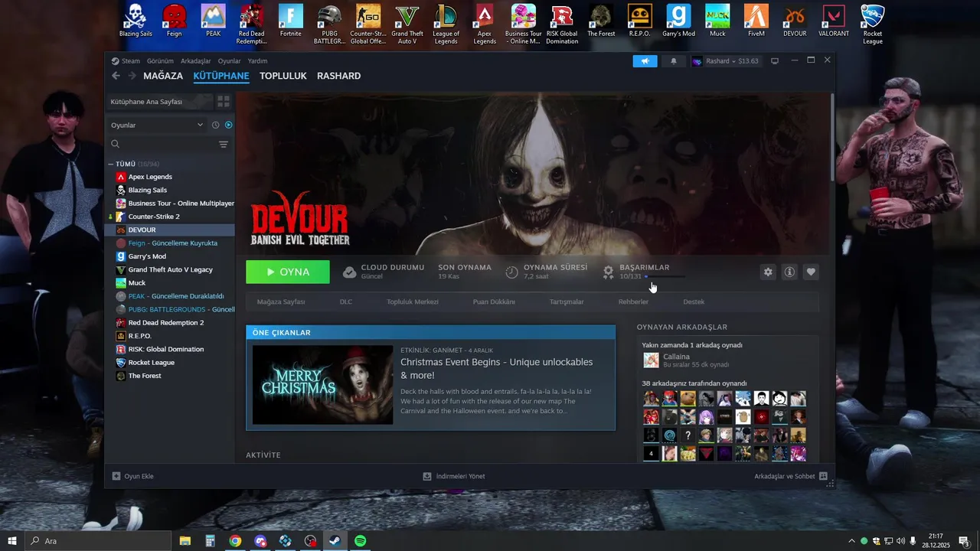
Task: Open Steam notifications bell
Action: 674,61
